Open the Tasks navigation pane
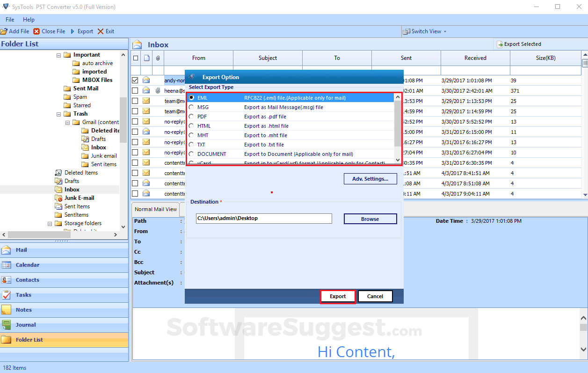588x373 pixels. (23, 295)
